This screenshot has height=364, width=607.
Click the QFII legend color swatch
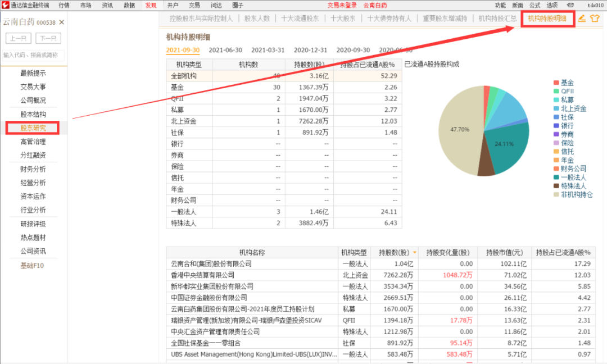point(556,92)
